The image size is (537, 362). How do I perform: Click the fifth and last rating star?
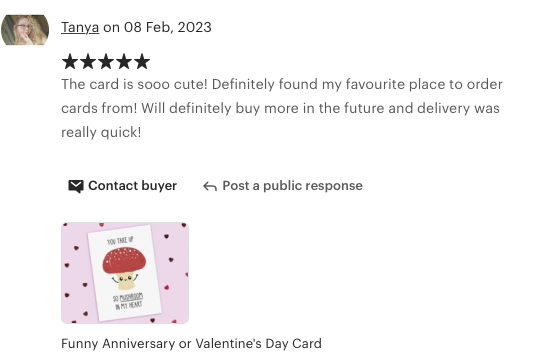click(x=141, y=62)
